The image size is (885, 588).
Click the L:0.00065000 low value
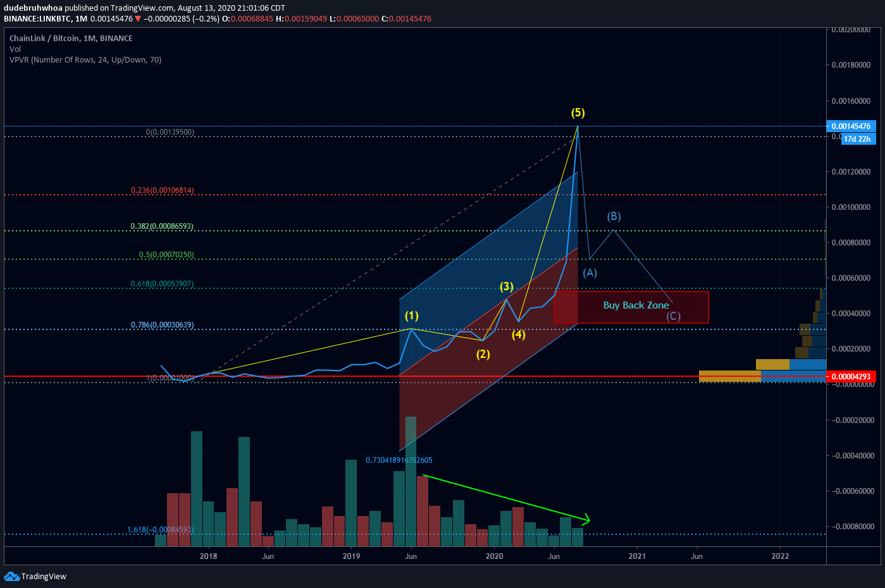point(354,19)
